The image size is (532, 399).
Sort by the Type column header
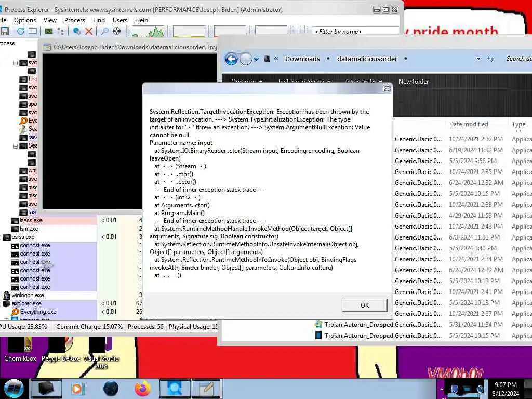click(x=518, y=124)
